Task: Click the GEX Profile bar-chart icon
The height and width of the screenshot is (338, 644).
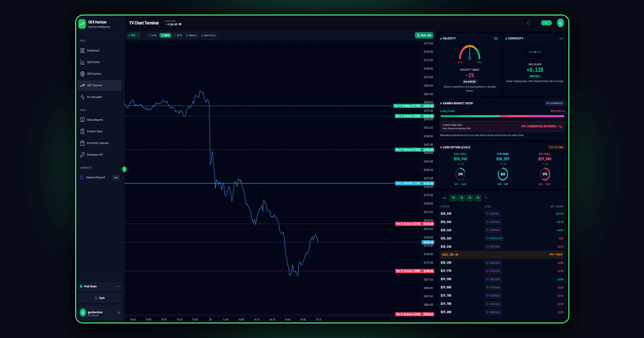Action: point(82,62)
